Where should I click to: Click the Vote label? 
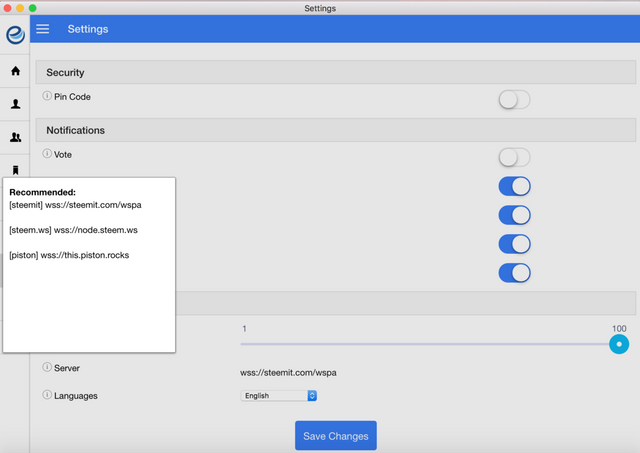click(62, 155)
